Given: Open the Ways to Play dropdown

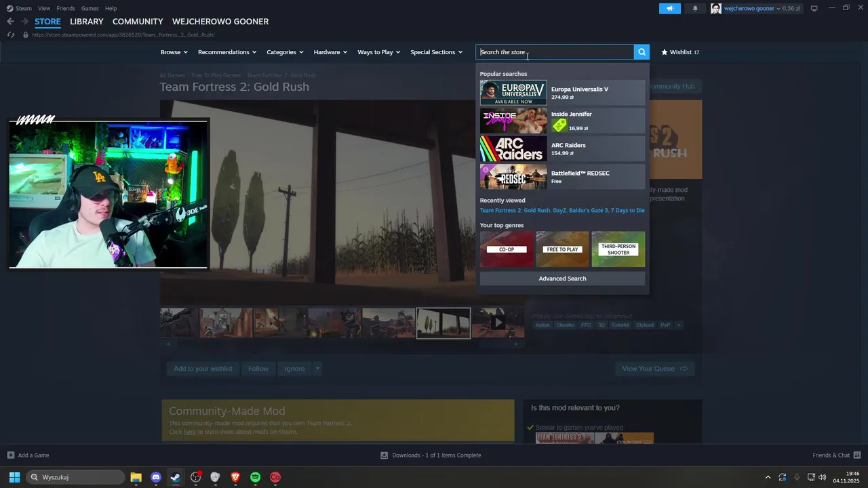Looking at the screenshot, I should pos(379,52).
